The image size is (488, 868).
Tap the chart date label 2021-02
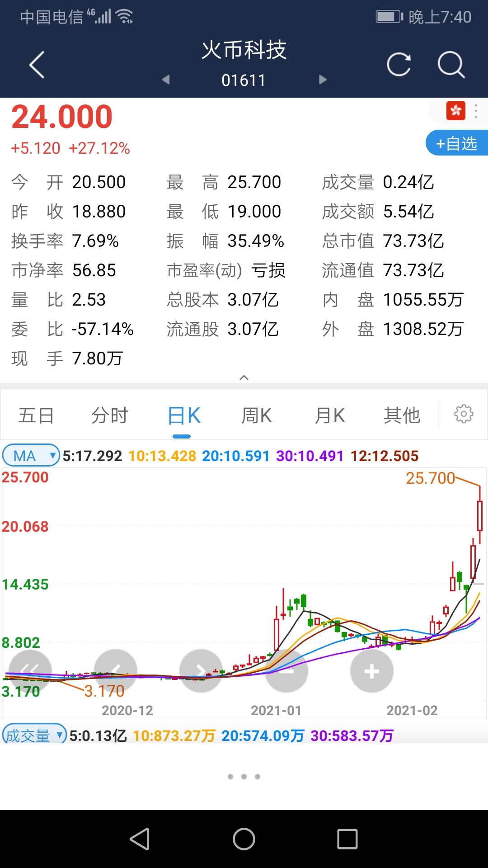coord(412,711)
